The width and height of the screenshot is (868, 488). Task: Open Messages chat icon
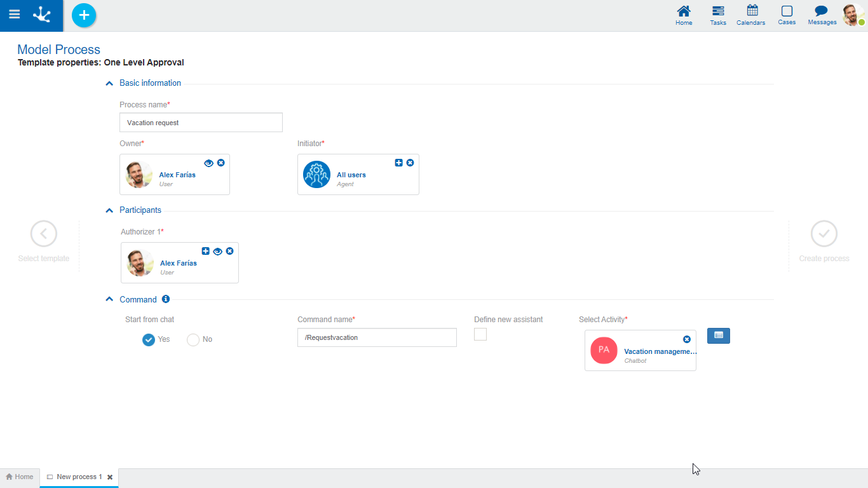coord(822,15)
